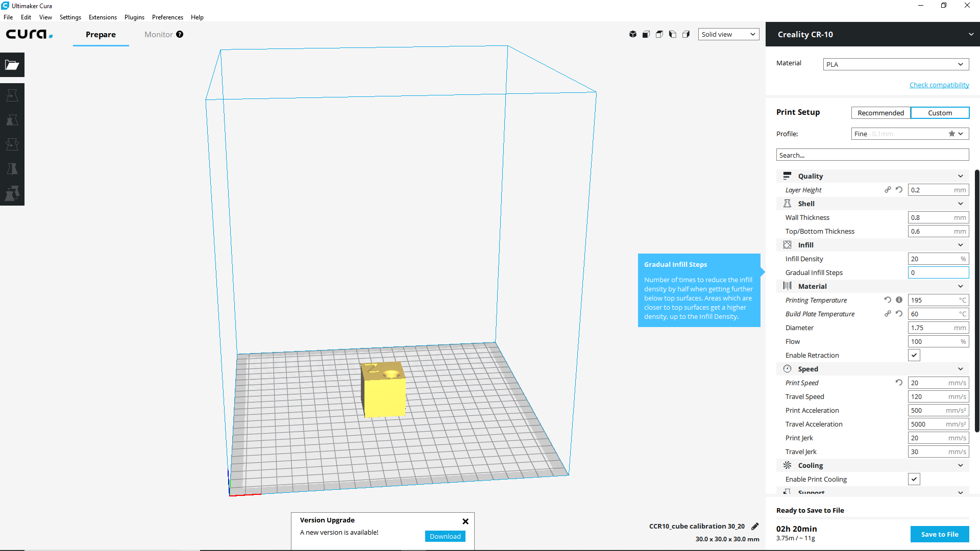Click the Save to File button
Image resolution: width=980 pixels, height=551 pixels.
(x=940, y=534)
